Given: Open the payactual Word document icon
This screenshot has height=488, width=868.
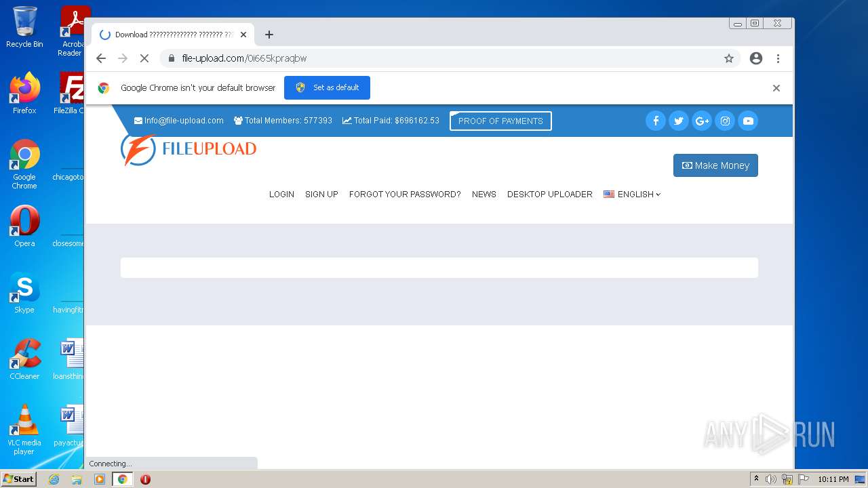Looking at the screenshot, I should coord(70,426).
